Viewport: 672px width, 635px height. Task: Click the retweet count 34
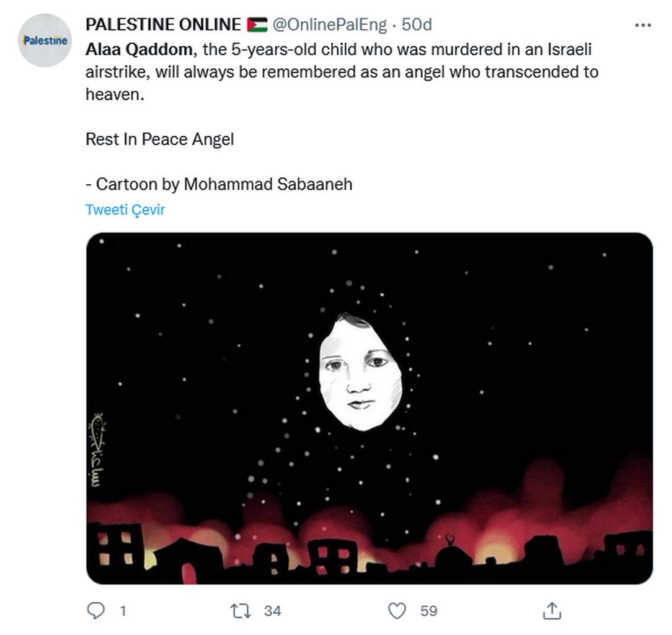(x=273, y=611)
